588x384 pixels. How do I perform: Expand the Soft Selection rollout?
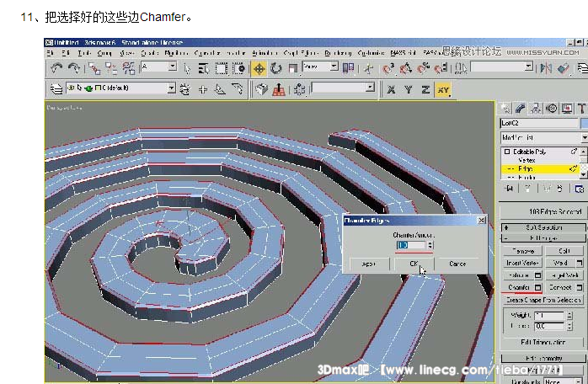(x=543, y=227)
